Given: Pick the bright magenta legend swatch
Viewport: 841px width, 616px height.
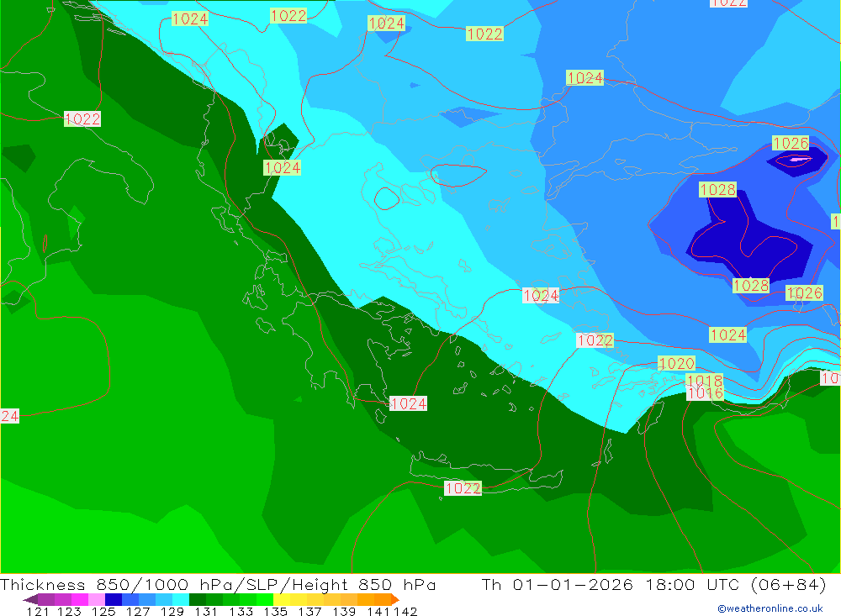Looking at the screenshot, I should [79, 599].
